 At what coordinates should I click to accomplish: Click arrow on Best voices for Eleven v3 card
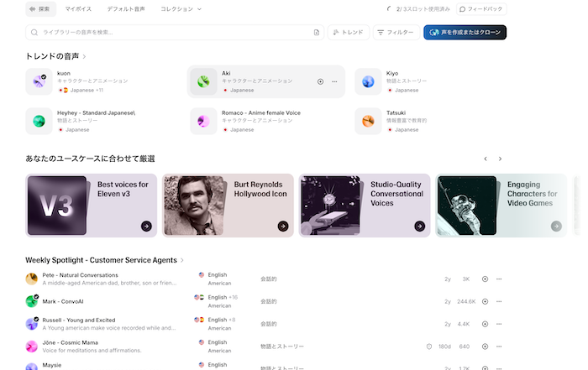coord(146,226)
